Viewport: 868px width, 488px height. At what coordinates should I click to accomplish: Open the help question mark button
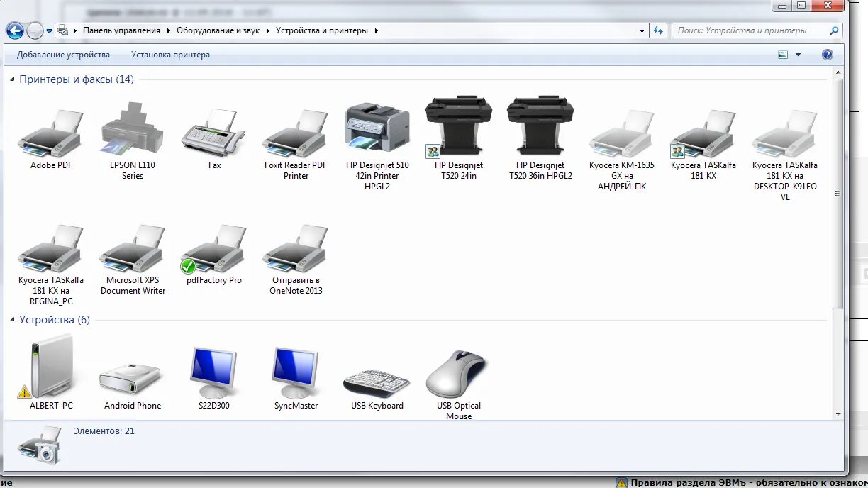click(827, 55)
